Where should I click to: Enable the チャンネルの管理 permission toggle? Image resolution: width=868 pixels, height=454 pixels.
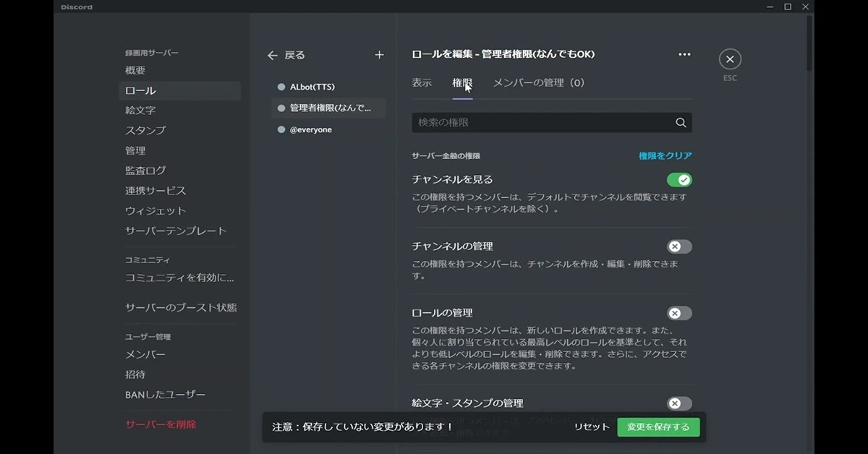click(x=678, y=246)
